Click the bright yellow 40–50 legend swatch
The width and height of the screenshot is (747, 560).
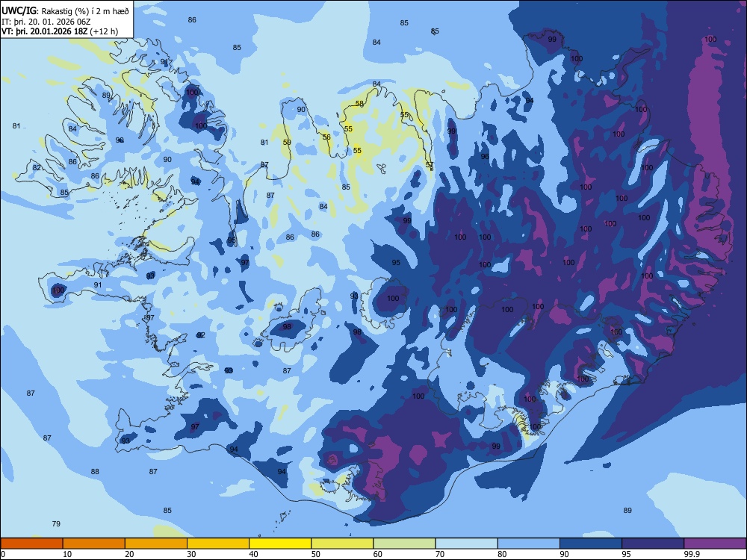280,544
